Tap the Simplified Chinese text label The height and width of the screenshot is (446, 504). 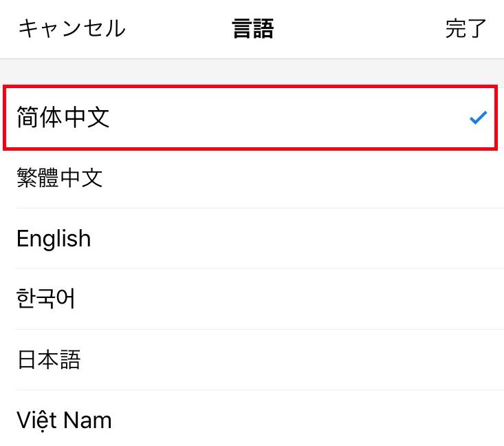[x=63, y=118]
